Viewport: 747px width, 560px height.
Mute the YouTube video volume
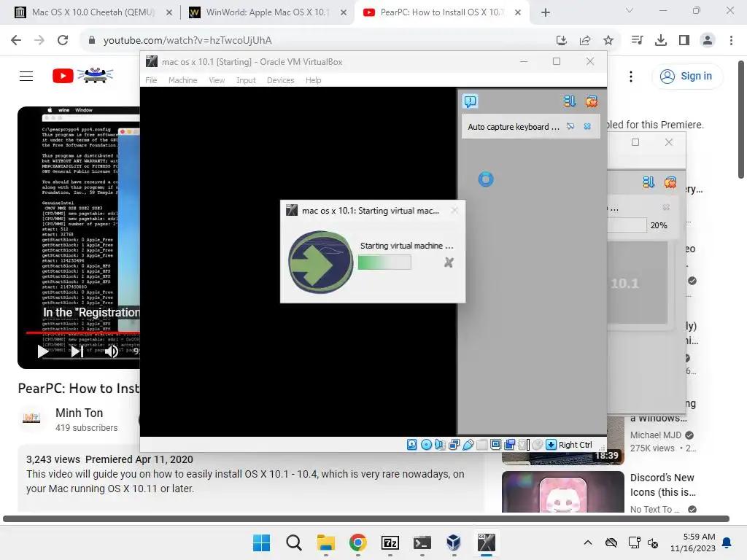tap(112, 351)
